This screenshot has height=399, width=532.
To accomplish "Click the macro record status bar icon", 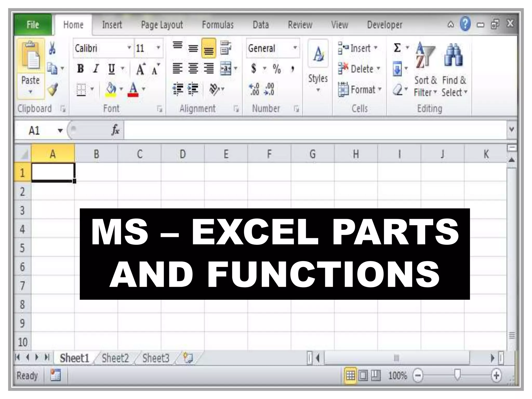I will tap(56, 376).
